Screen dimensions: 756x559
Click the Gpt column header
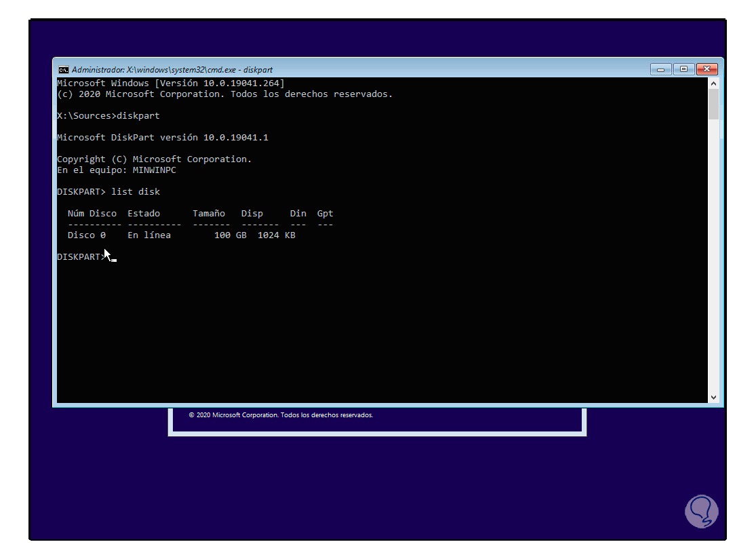[324, 213]
